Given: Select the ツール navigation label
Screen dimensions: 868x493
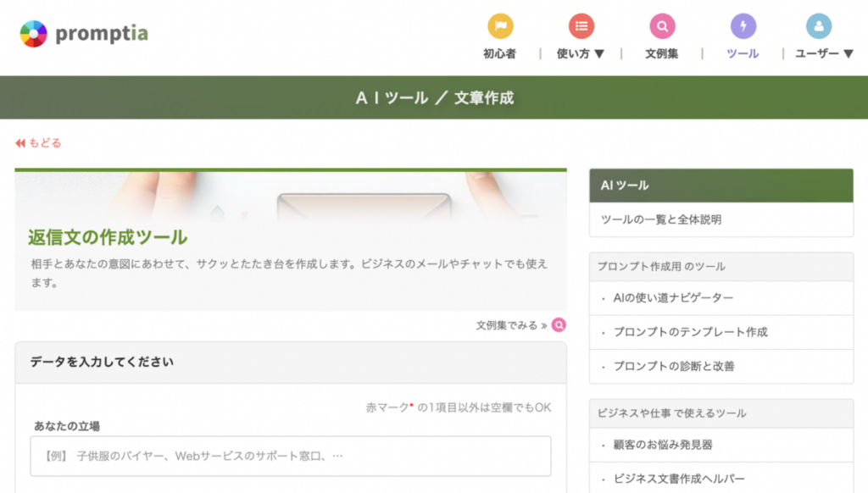Looking at the screenshot, I should pos(743,53).
